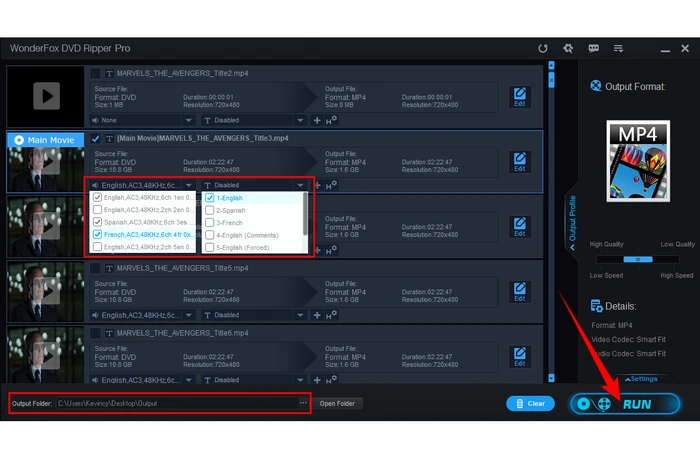Click the RUN button
700x455 pixels.
click(x=625, y=404)
